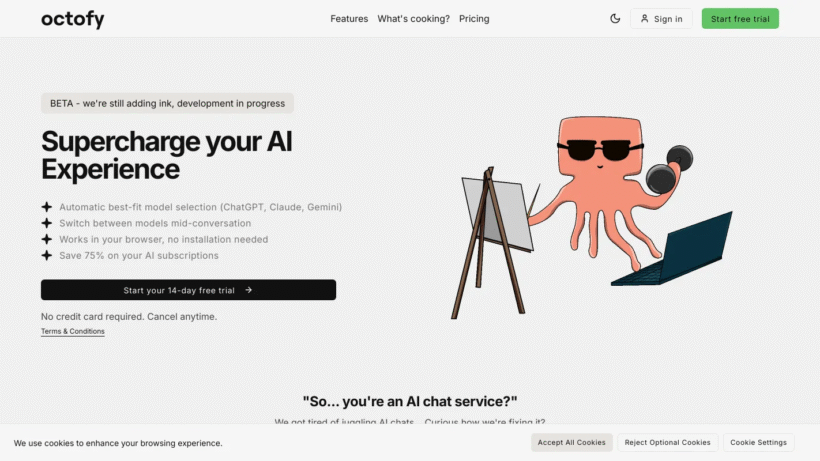Image resolution: width=820 pixels, height=461 pixels.
Task: Click the sparkle icon beside Save 75%
Action: [x=47, y=256]
